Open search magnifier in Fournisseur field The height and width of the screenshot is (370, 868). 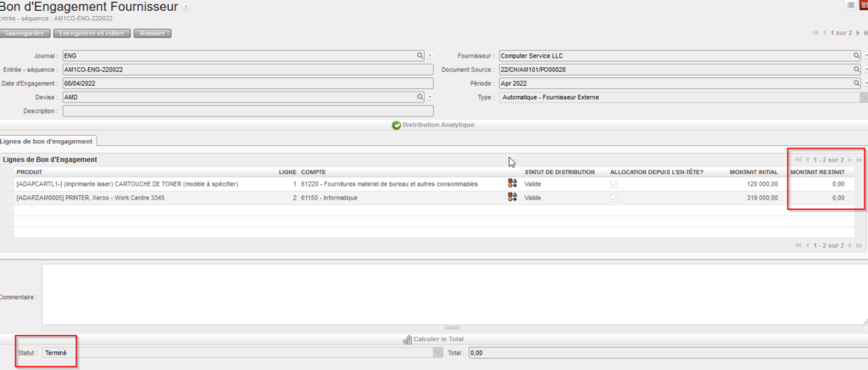[x=856, y=56]
